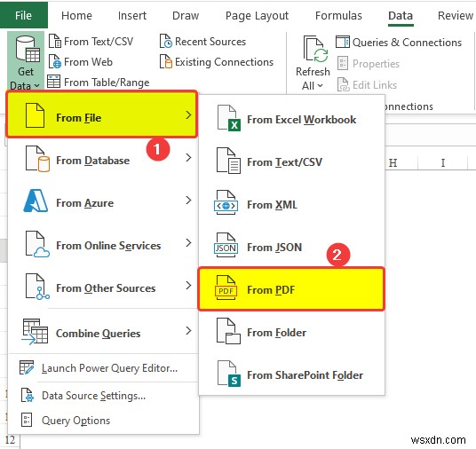The width and height of the screenshot is (476, 449).
Task: Click the Combine Queries tables icon
Action: (35, 332)
